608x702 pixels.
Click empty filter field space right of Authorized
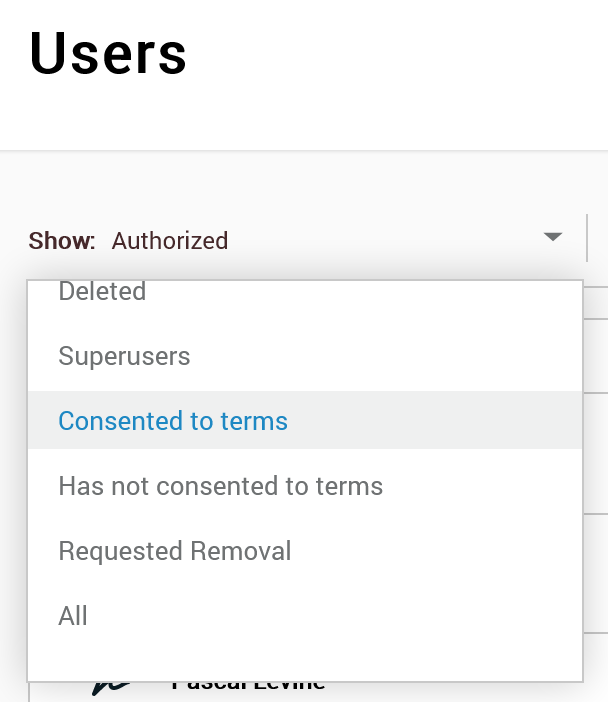coord(385,240)
